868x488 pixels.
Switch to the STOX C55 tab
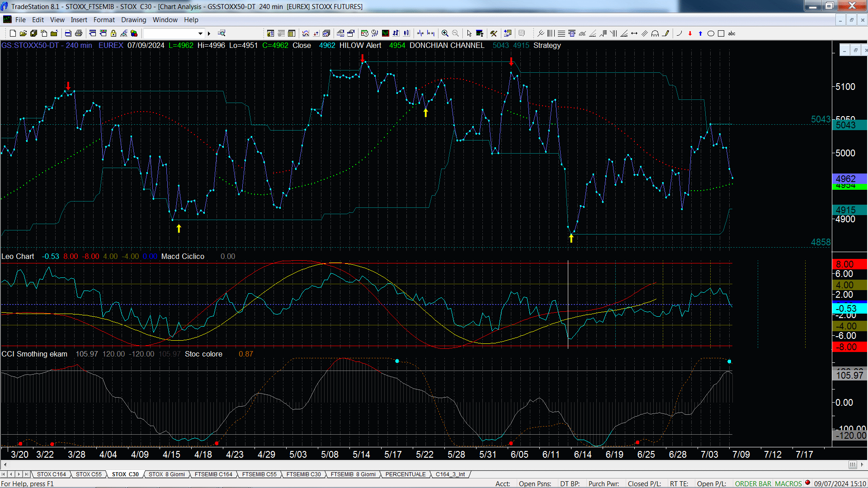tap(89, 474)
